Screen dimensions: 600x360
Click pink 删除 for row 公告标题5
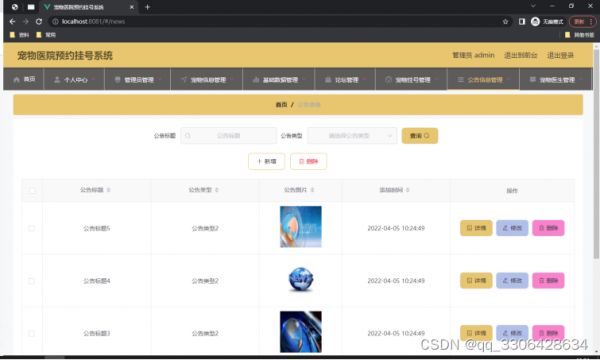coord(548,228)
